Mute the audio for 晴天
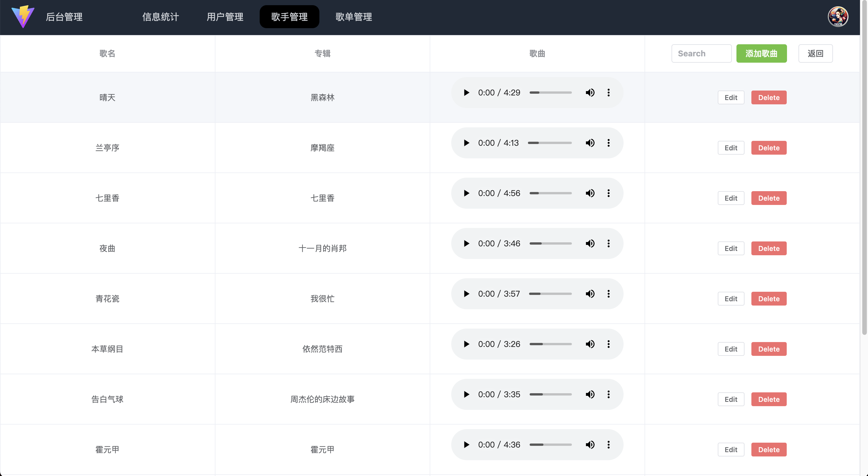Screen dimensions: 868x476 590,92
